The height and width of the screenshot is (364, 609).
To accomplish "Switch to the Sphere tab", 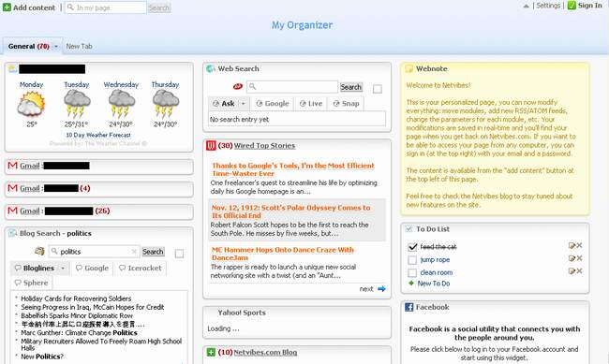I will (31, 283).
